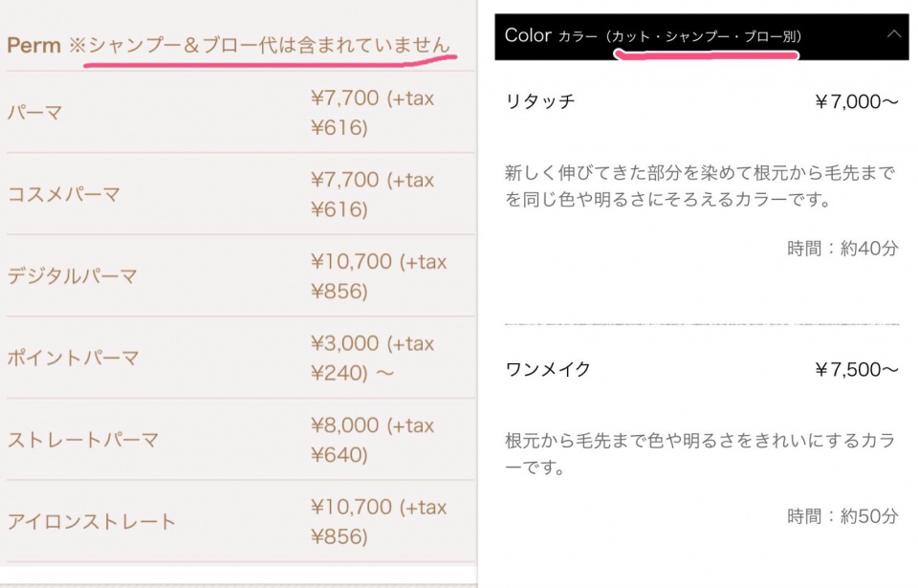This screenshot has height=588, width=918.
Task: Open the ワンメイク color option
Action: [547, 369]
